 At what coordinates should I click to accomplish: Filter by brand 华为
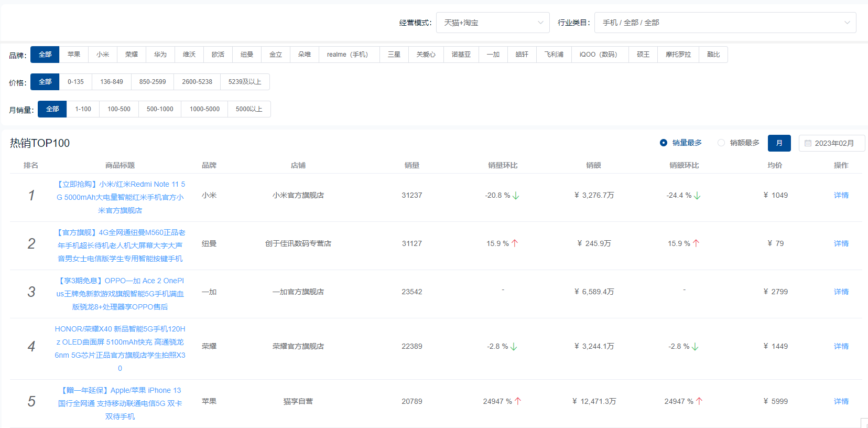160,55
